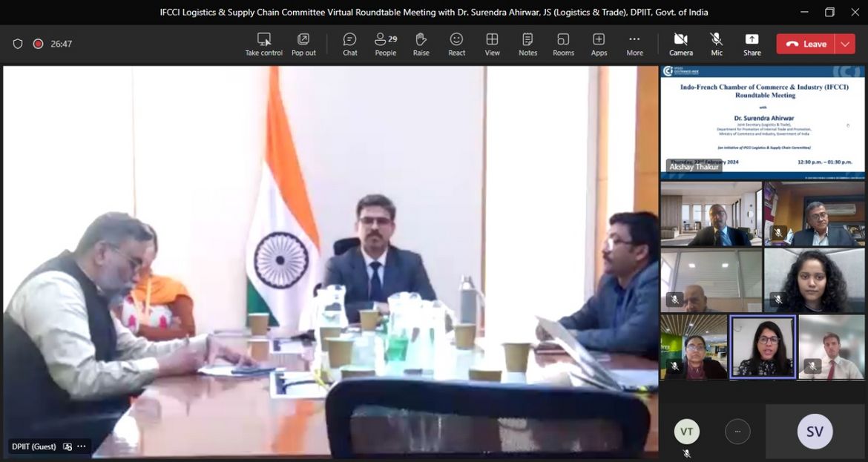Click Take control in meeting toolbar

[x=263, y=44]
